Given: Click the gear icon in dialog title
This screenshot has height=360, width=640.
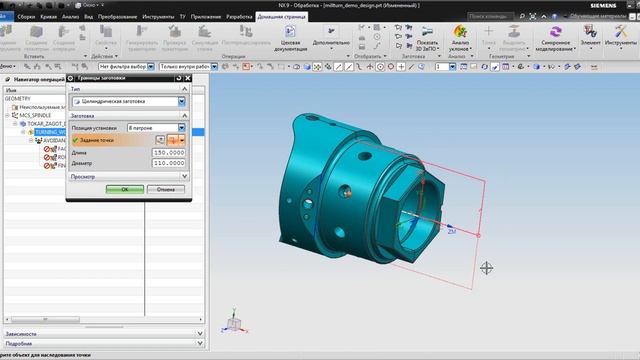Looking at the screenshot, I should tap(71, 78).
